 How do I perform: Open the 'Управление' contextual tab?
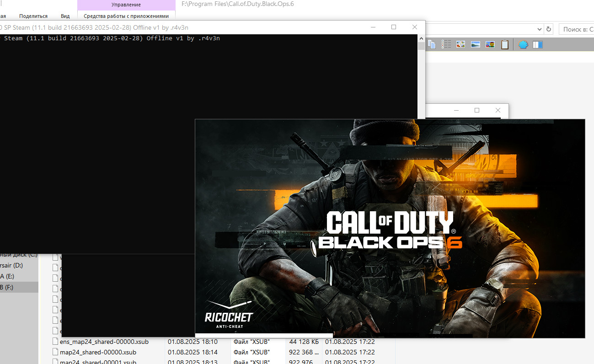126,5
